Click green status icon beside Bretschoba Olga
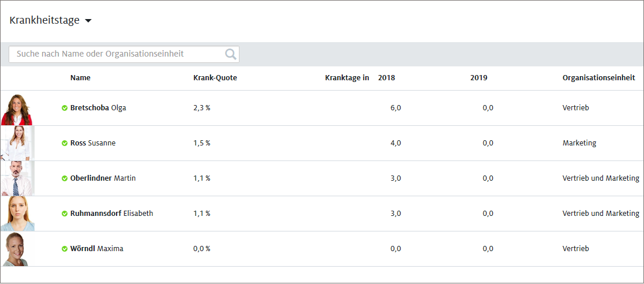Screen dimensions: 644x284 [x=65, y=108]
